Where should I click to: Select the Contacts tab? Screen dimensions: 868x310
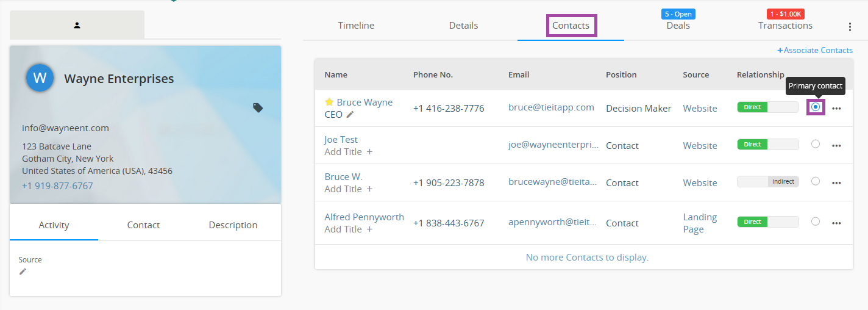coord(571,26)
